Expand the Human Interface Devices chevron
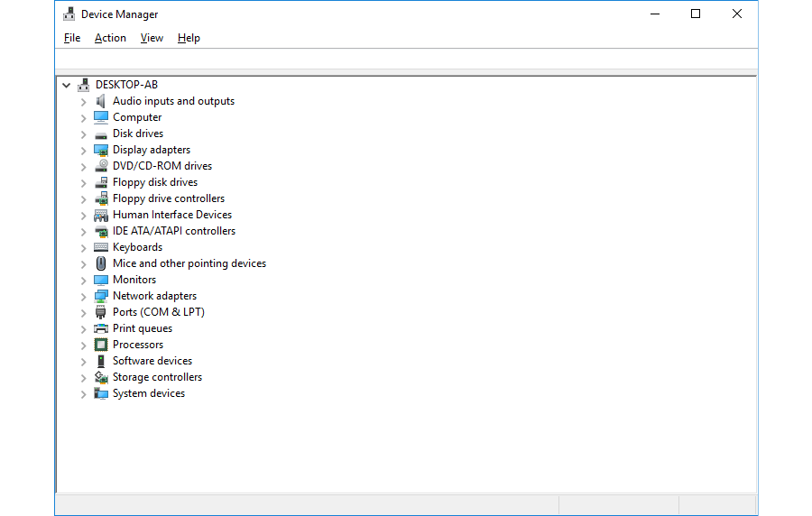This screenshot has width=812, height=516. tap(83, 216)
